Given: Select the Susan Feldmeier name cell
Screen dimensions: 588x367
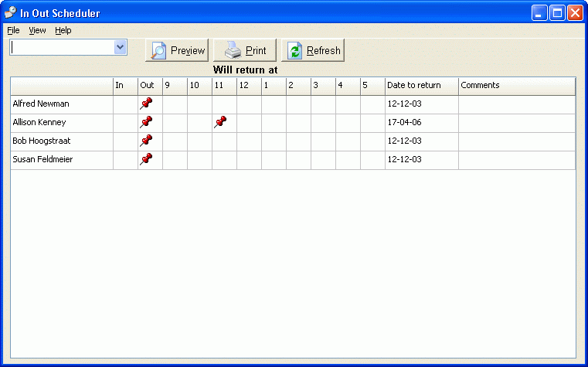Looking at the screenshot, I should (x=62, y=160).
